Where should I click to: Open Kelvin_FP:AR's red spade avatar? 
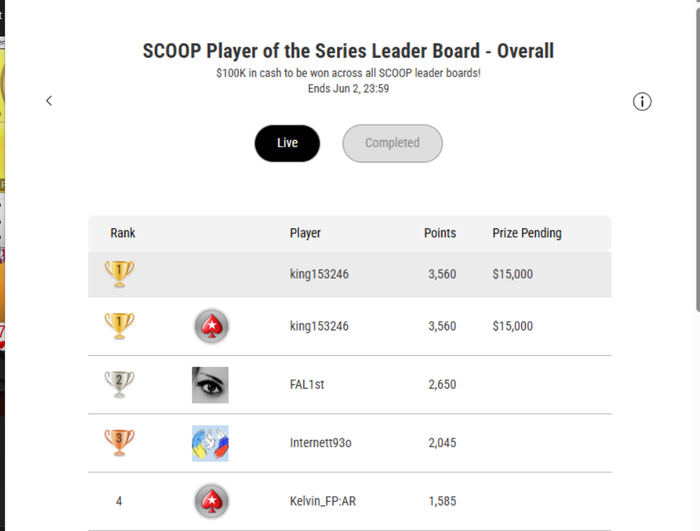tap(212, 501)
